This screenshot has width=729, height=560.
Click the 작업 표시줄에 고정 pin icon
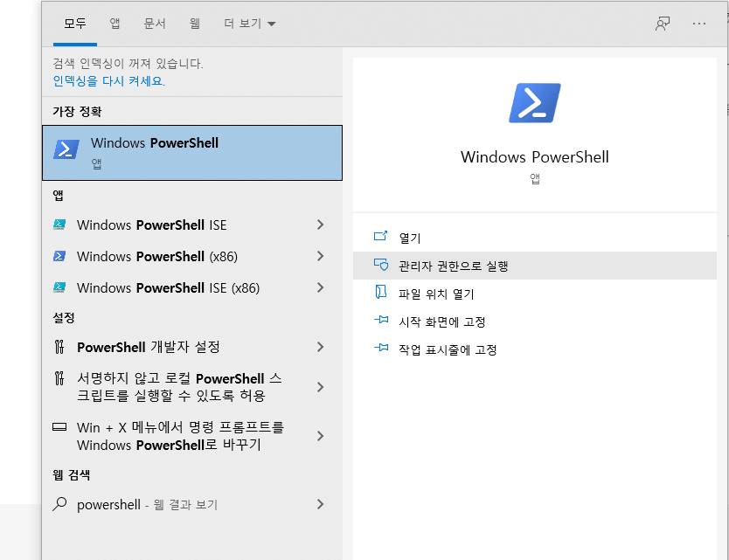pyautogui.click(x=381, y=348)
